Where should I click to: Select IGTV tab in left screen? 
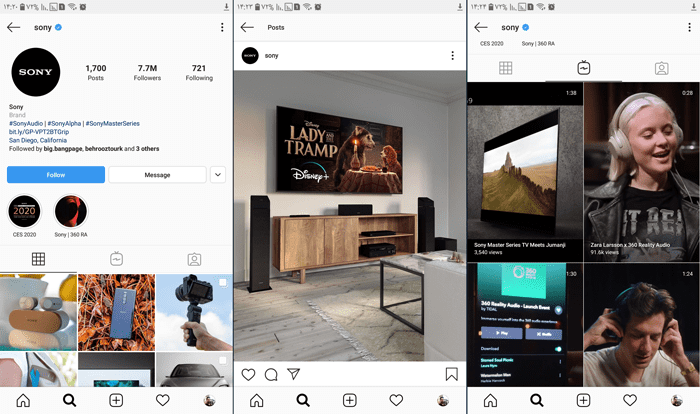click(117, 259)
